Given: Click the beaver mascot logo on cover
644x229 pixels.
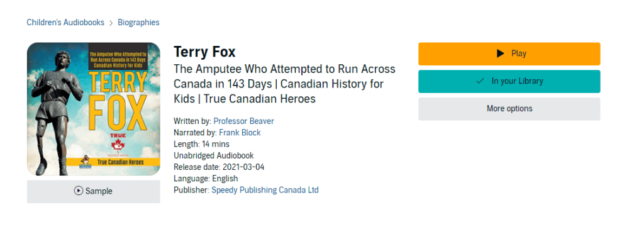Looking at the screenshot, I should point(84,160).
